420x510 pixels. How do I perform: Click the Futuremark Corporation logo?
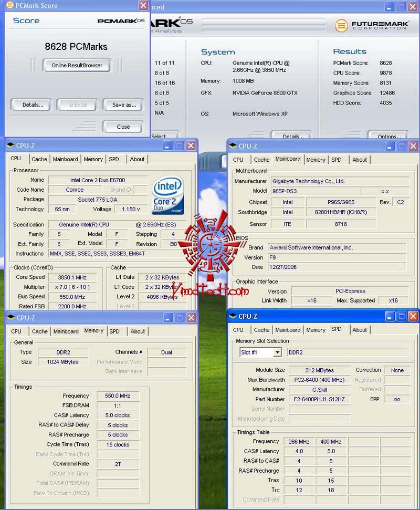371,25
